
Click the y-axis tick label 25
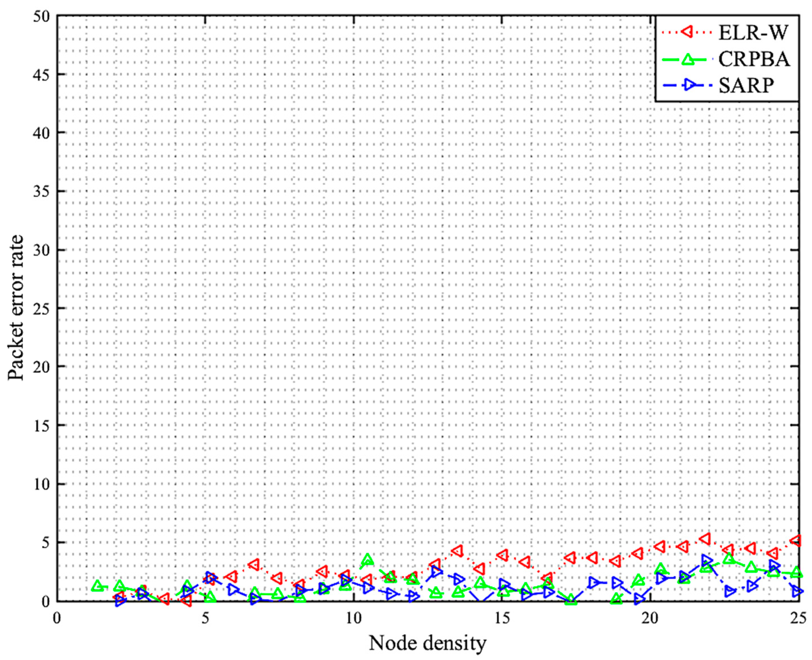pyautogui.click(x=42, y=308)
